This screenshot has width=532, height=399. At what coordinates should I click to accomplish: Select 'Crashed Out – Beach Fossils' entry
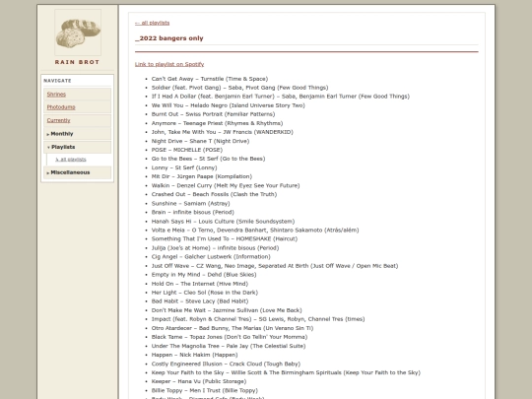click(214, 194)
